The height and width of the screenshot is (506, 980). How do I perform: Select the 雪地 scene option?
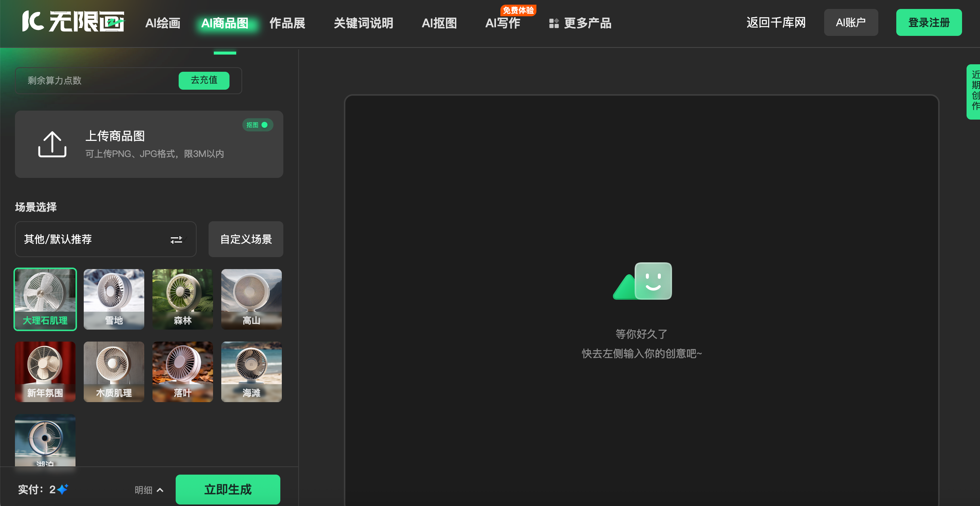pos(113,299)
